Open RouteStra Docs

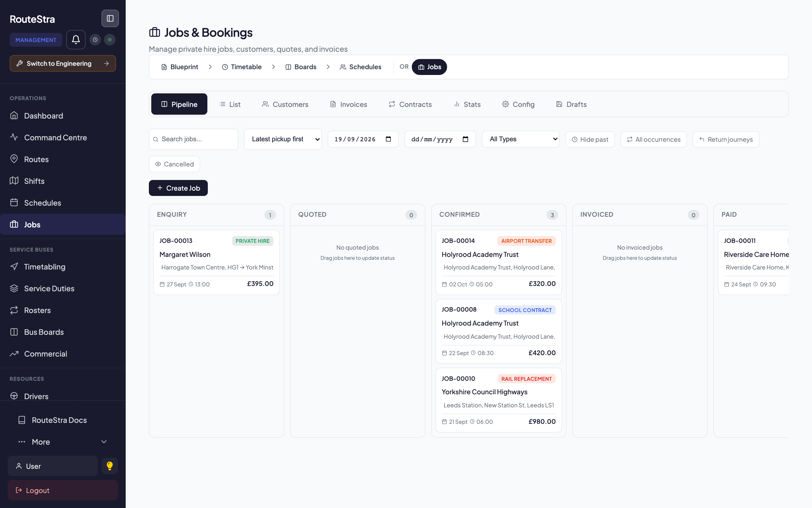point(63,420)
